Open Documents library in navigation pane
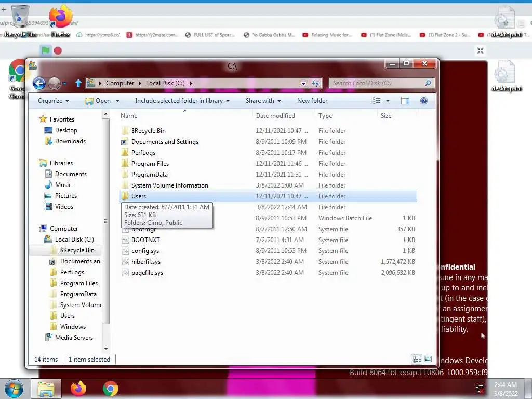Viewport: 532px width, 399px height. point(71,174)
